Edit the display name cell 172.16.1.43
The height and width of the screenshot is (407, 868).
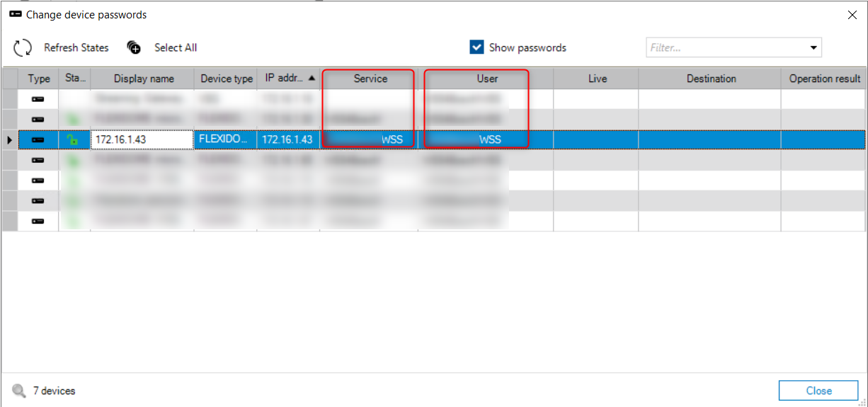click(x=142, y=140)
